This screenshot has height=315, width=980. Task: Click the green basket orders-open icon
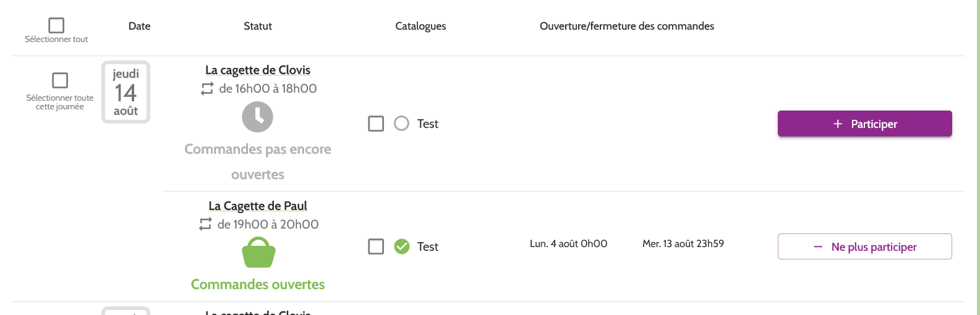click(258, 253)
